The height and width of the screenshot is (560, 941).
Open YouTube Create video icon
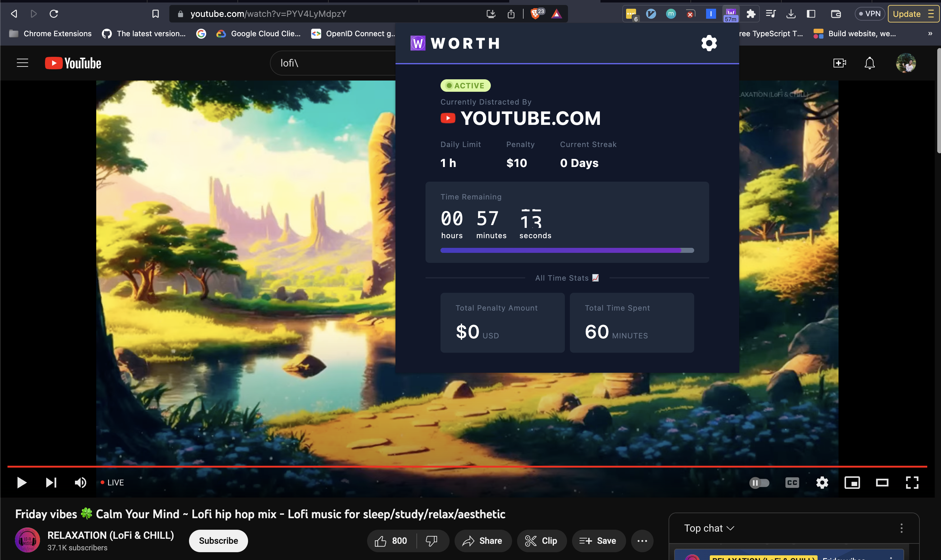(x=839, y=63)
